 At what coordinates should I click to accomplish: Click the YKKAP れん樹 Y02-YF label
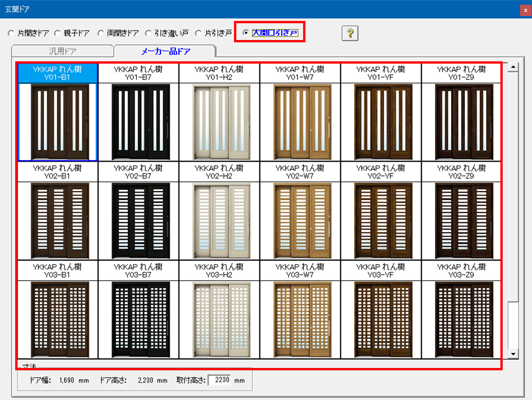(x=381, y=172)
